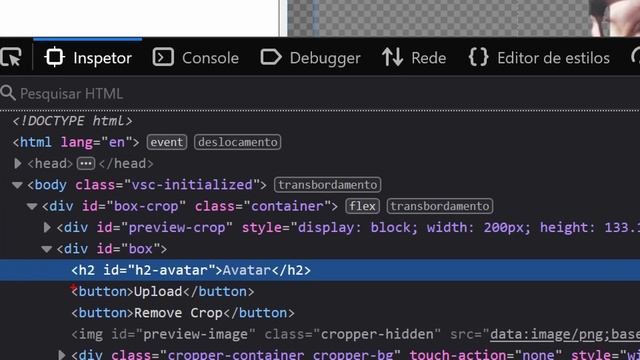The image size is (640, 360).
Task: Select the h2-avatar element row
Action: (x=320, y=270)
